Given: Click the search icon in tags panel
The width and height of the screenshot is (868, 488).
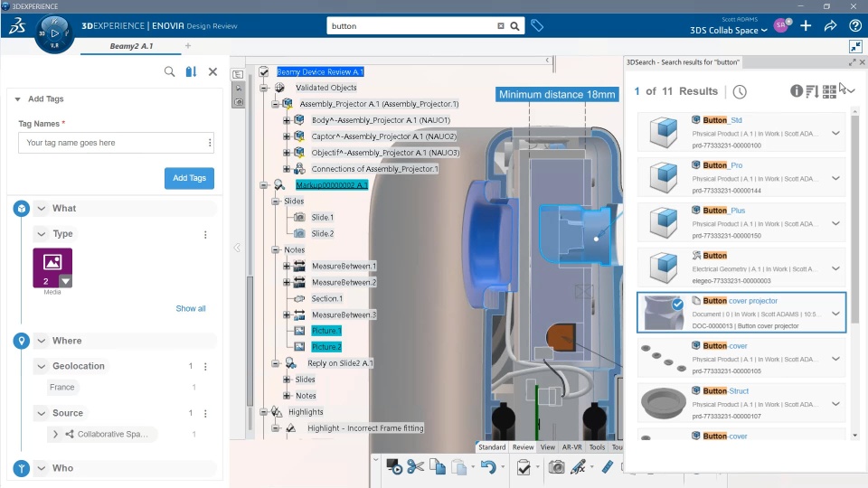Looking at the screenshot, I should pos(169,71).
